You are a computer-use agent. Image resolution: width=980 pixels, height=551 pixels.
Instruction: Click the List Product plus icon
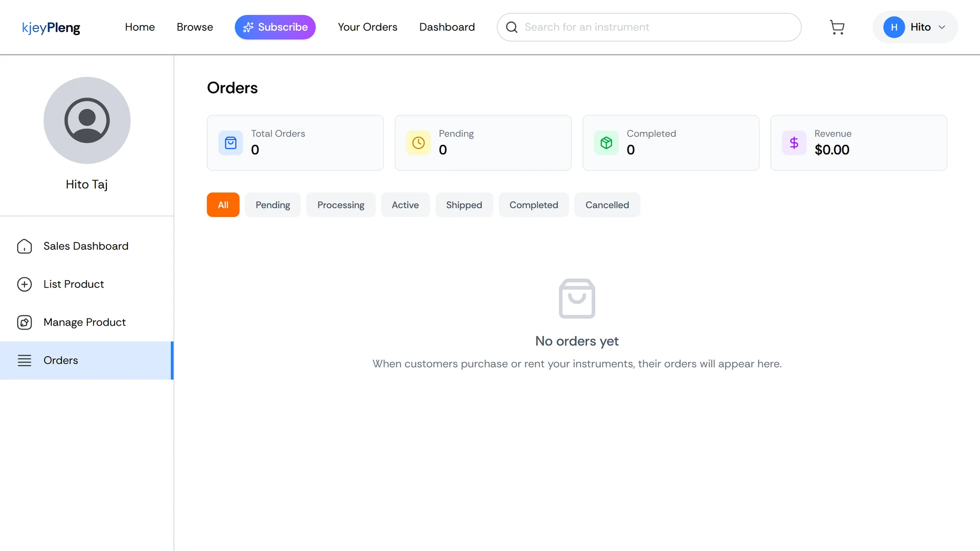point(24,285)
